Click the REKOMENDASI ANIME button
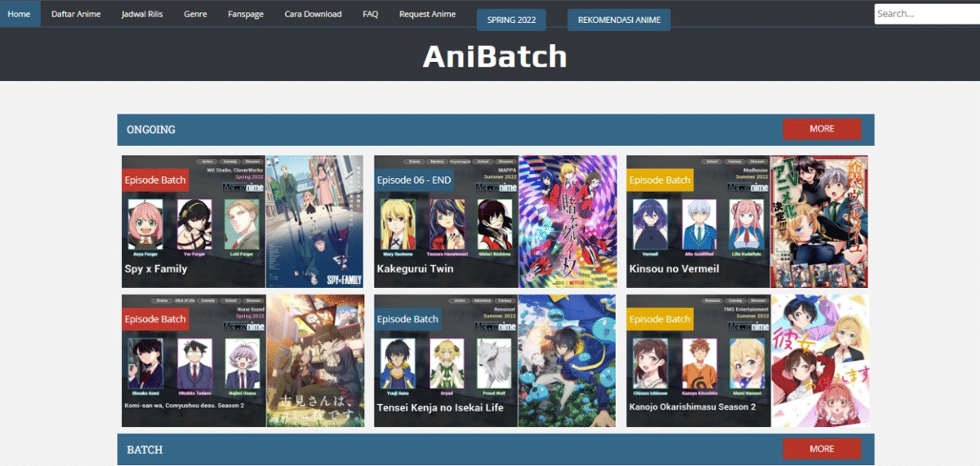This screenshot has height=466, width=980. pyautogui.click(x=619, y=20)
